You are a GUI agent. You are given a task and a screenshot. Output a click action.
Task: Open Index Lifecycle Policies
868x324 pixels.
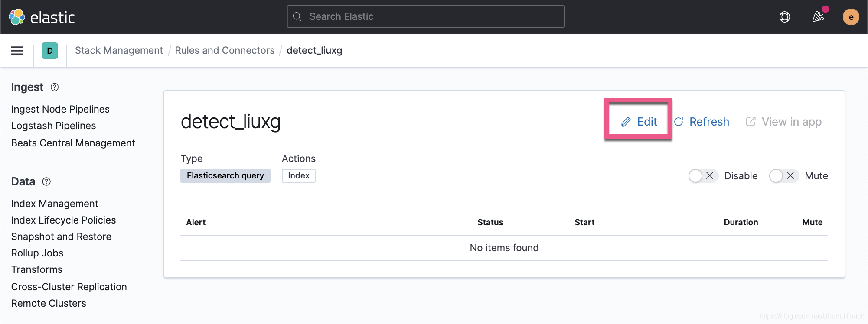pos(64,220)
